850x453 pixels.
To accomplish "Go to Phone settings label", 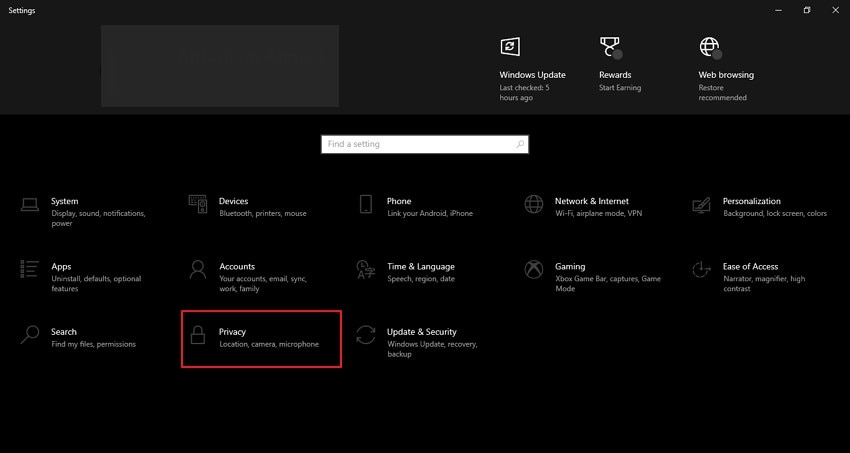I will [399, 201].
